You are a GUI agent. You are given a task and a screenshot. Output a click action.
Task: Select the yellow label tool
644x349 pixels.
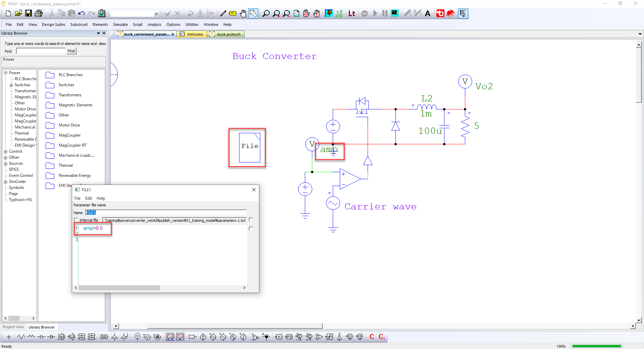[x=233, y=13]
